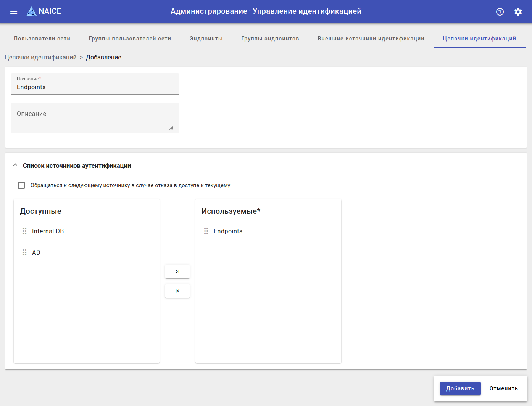Viewport: 532px width, 406px height.
Task: Go to Внешние источники идентификации tab
Action: (x=371, y=39)
